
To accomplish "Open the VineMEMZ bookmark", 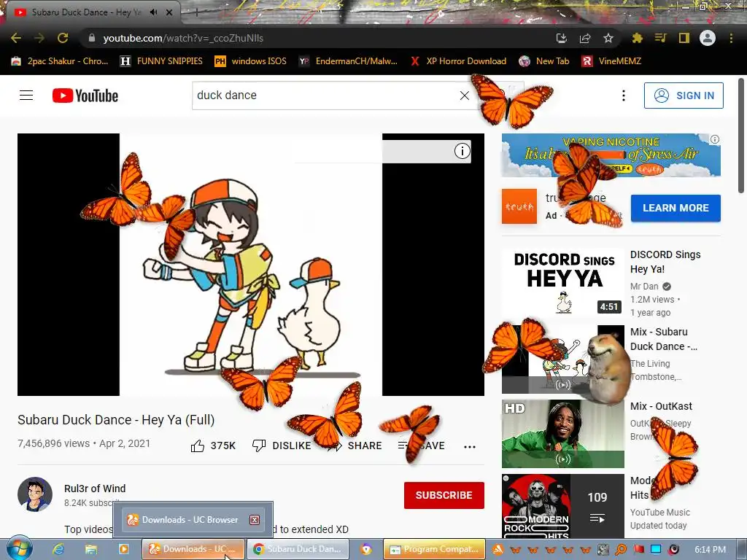I will (x=611, y=61).
